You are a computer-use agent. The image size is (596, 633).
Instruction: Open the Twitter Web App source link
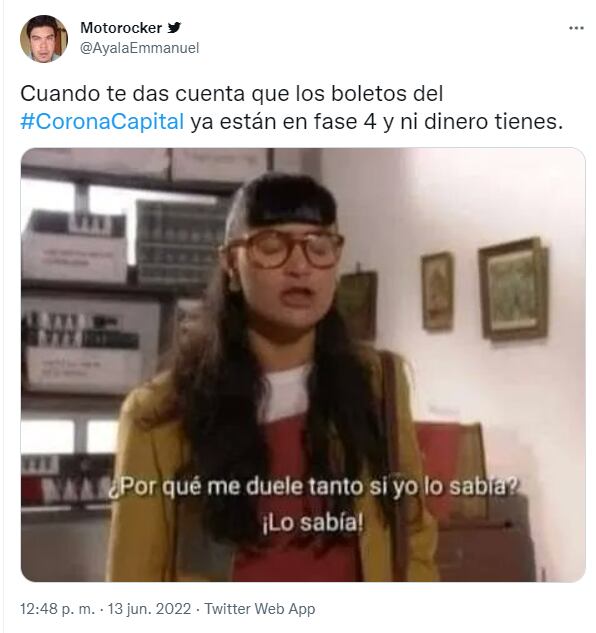(x=260, y=608)
